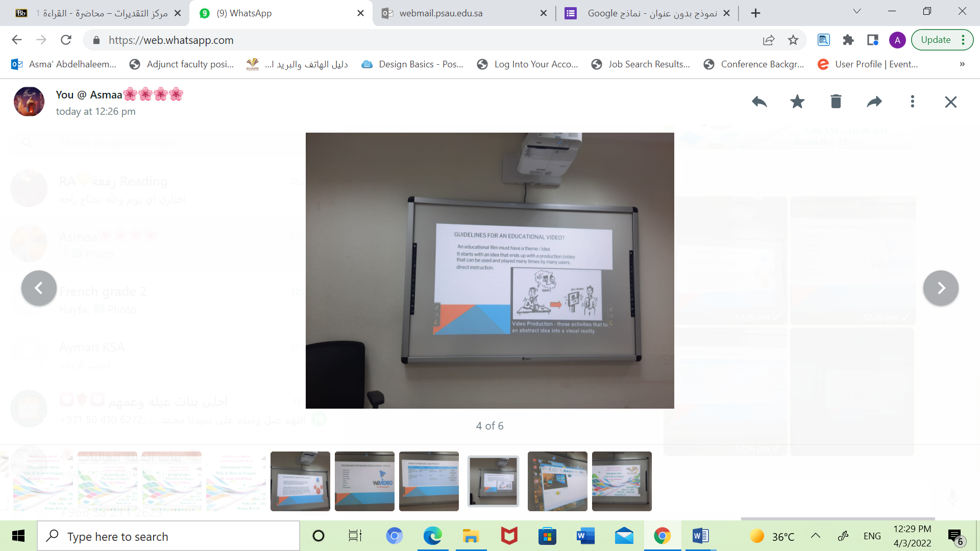Viewport: 980px width, 551px height.
Task: Delete the photo using the trash icon
Action: [x=836, y=102]
